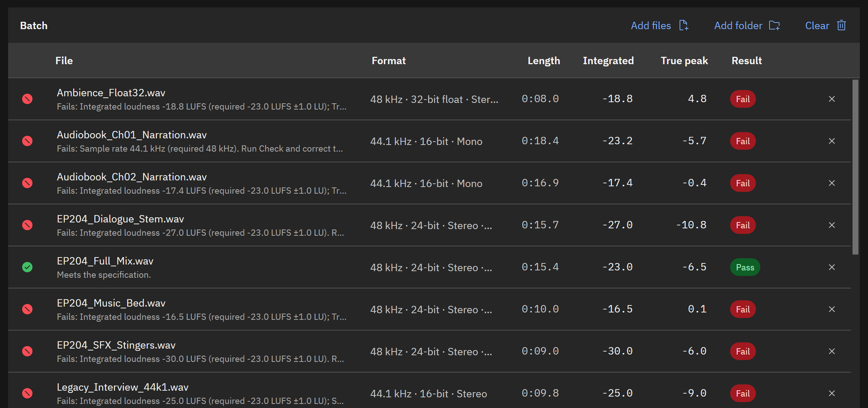Image resolution: width=868 pixels, height=408 pixels.
Task: Click the Integrated column header
Action: coord(608,61)
